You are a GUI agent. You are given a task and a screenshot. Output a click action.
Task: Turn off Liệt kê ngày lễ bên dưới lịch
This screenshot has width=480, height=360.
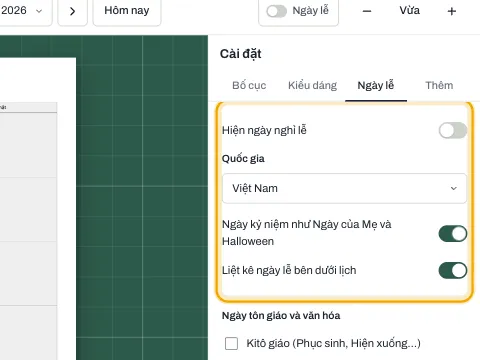453,270
